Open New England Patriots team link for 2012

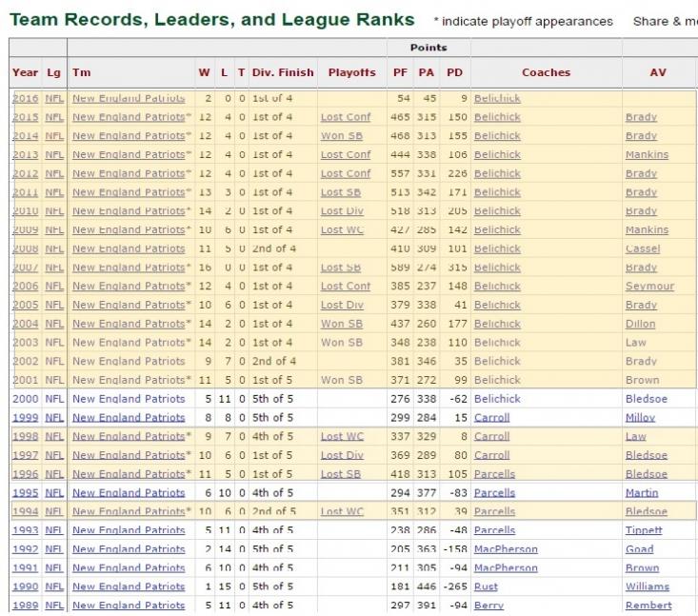click(129, 173)
